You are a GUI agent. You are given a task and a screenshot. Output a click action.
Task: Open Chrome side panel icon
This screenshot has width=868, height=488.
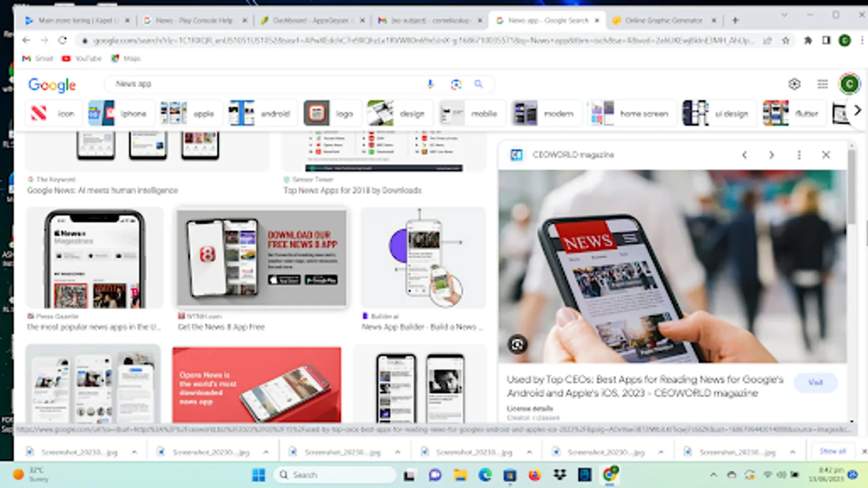[826, 40]
